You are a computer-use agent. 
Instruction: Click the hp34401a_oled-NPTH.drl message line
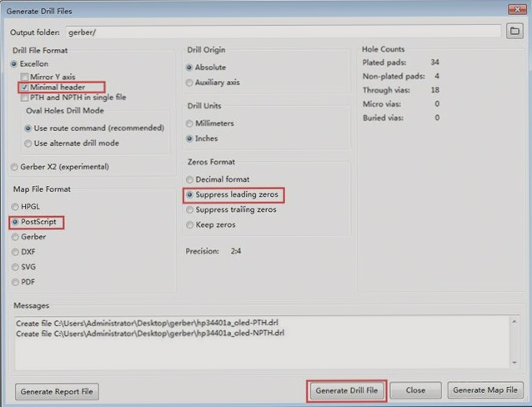pos(150,334)
